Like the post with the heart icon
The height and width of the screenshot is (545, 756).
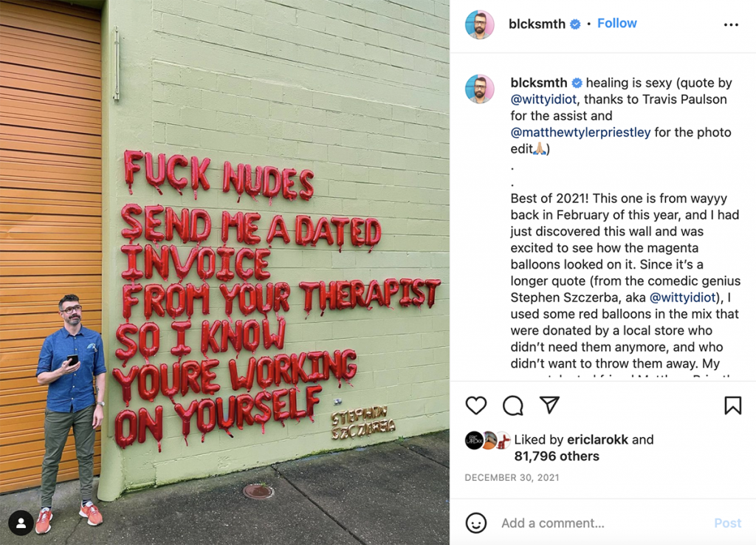point(476,405)
